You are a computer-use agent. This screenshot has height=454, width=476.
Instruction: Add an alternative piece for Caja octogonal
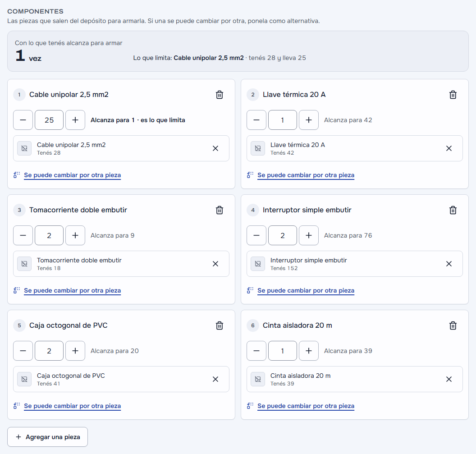72,406
